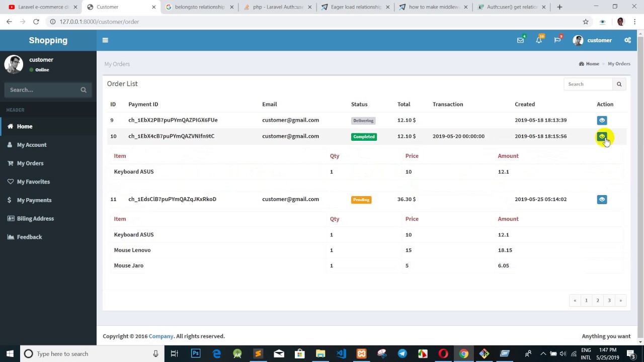Viewport: 644px width, 362px height.
Task: Click the Pending status badge
Action: point(361,200)
